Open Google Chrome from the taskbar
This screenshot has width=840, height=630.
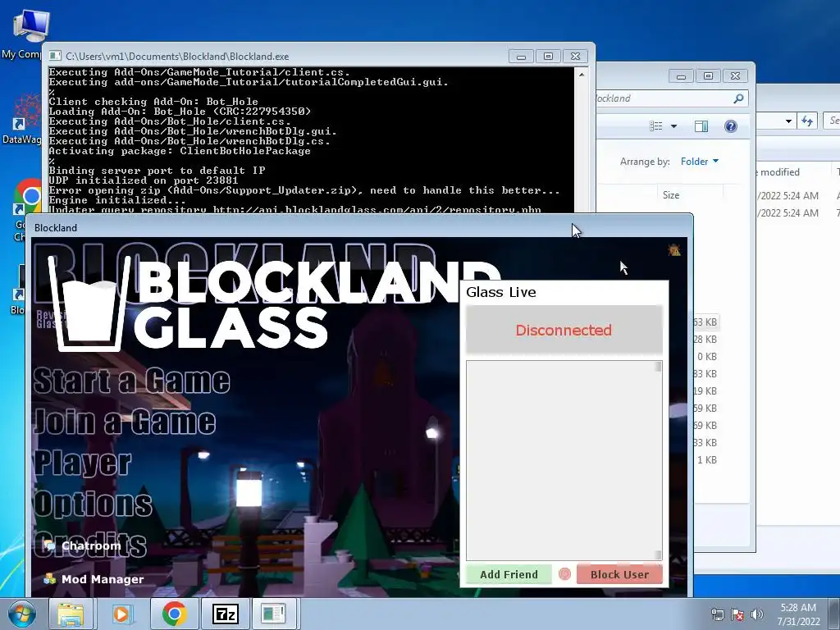tap(174, 614)
